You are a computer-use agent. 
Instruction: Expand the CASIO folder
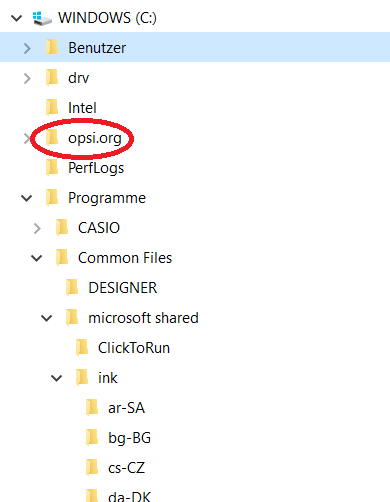click(x=37, y=228)
